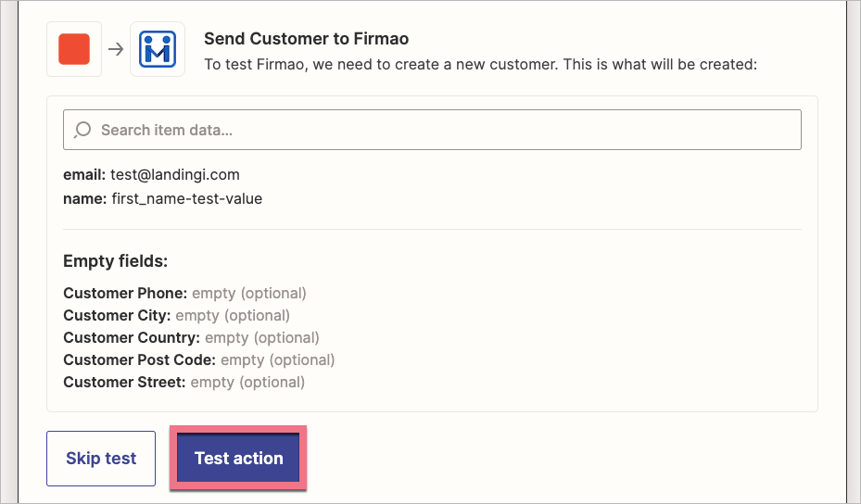Image resolution: width=861 pixels, height=504 pixels.
Task: Click the Customer Phone label
Action: point(125,293)
